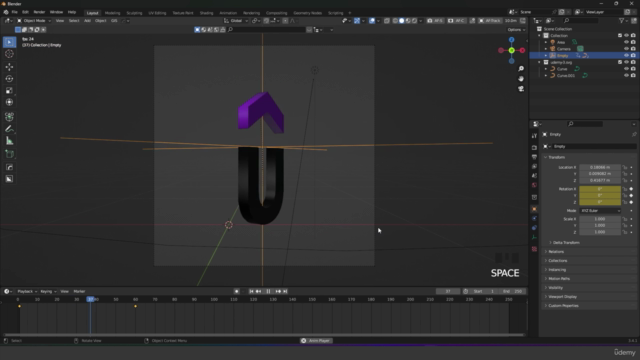Viewport: 640px width, 360px height.
Task: Open the Object Mode dropdown
Action: click(x=34, y=21)
